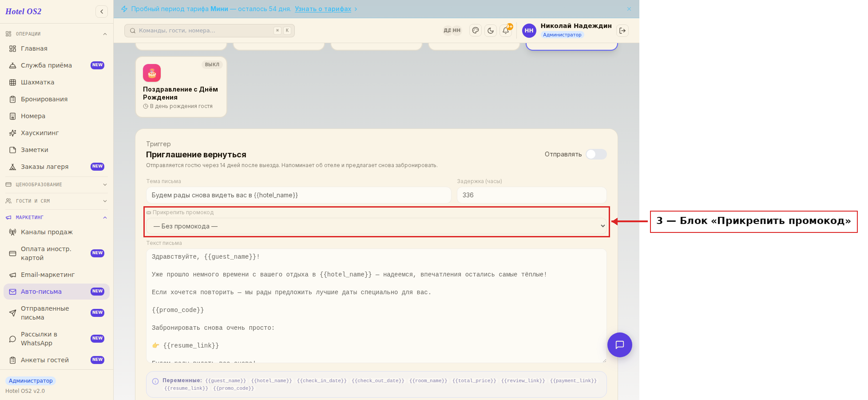Click the ВЫКЛ badge on birthday card
This screenshot has width=868, height=400.
tap(212, 64)
